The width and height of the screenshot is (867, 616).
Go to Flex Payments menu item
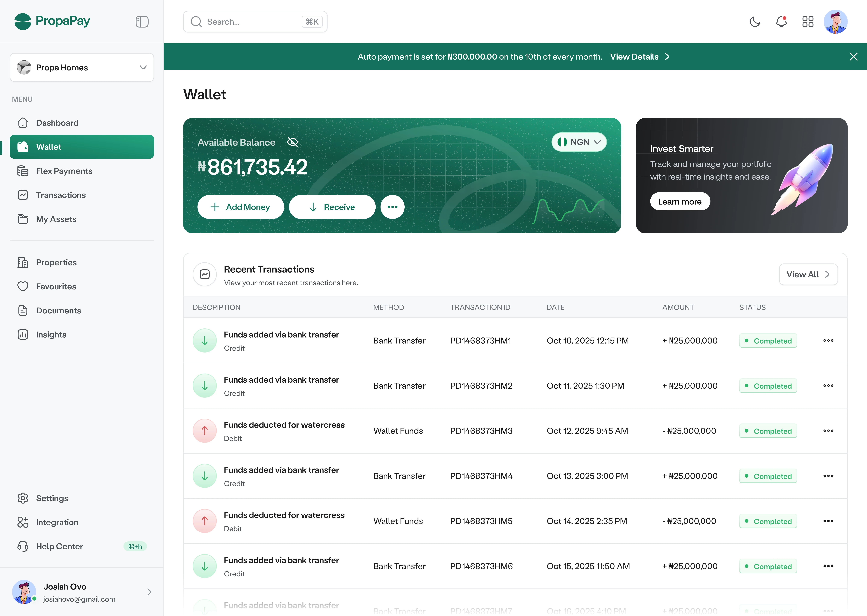point(64,171)
